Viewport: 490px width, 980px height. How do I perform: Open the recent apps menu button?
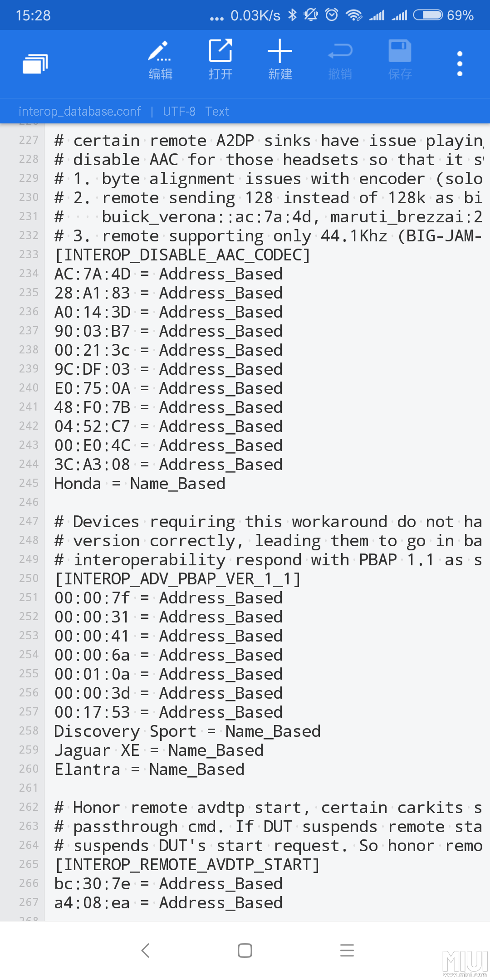(x=347, y=950)
